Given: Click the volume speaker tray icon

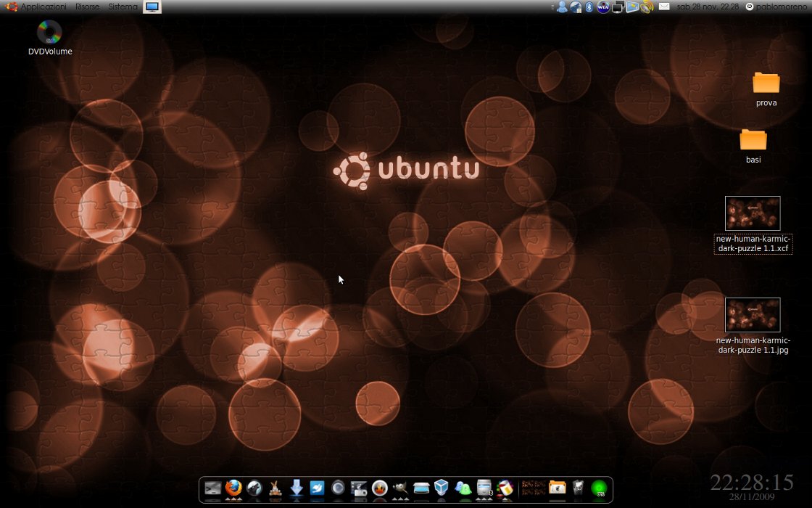Looking at the screenshot, I should [x=646, y=7].
